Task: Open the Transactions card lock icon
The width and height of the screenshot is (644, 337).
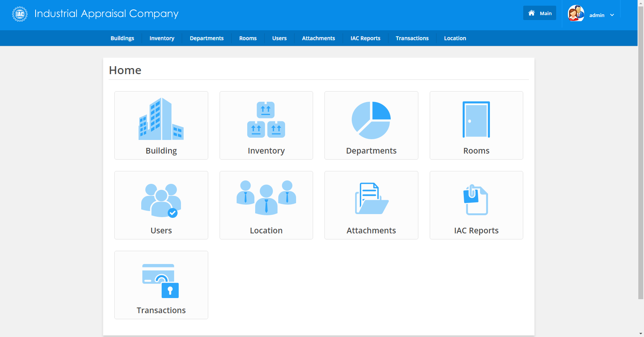Action: [x=161, y=281]
